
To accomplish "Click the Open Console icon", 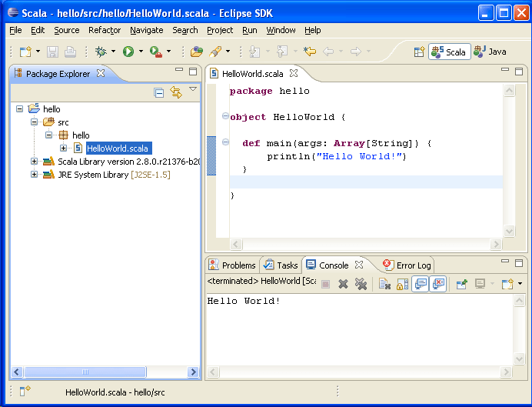I will [x=507, y=284].
